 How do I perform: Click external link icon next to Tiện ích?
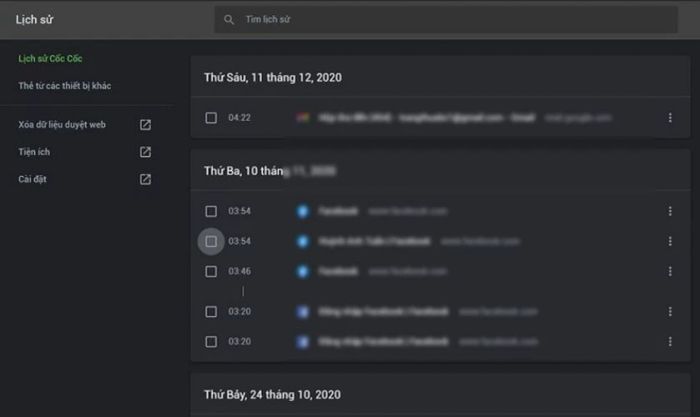145,152
